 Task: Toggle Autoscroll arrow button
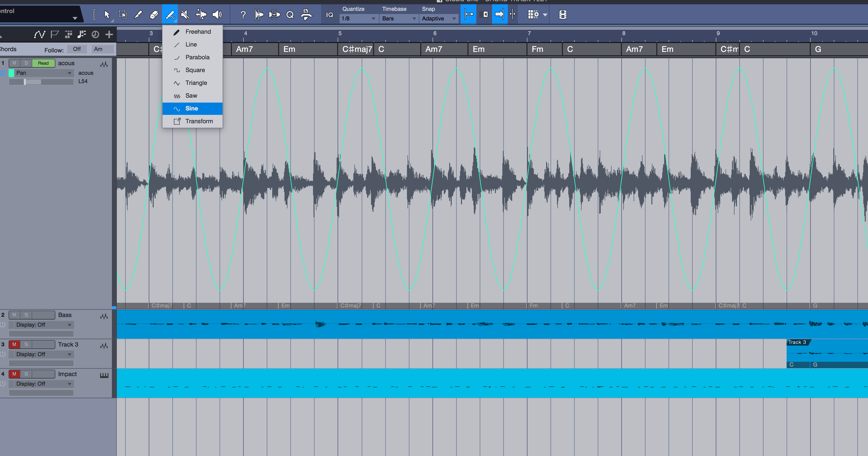(499, 15)
